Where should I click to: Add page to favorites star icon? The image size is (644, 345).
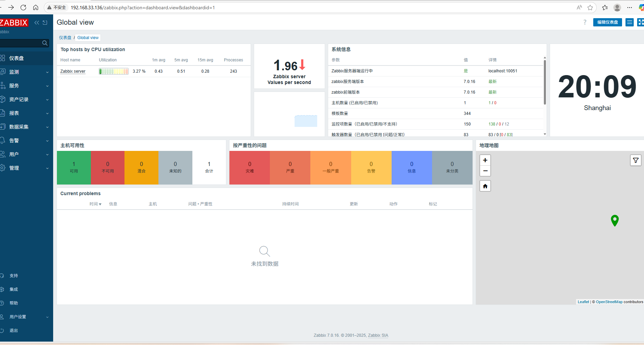click(x=590, y=8)
